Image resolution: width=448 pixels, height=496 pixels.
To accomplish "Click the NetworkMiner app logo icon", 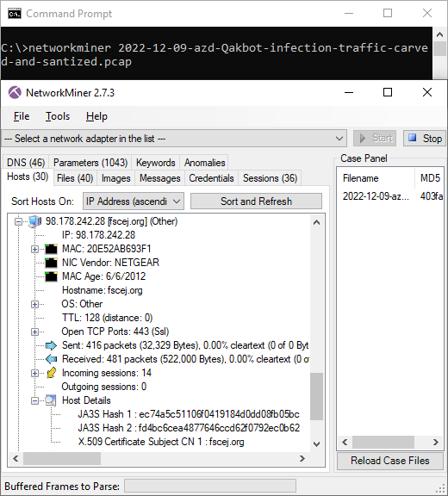I will [15, 93].
